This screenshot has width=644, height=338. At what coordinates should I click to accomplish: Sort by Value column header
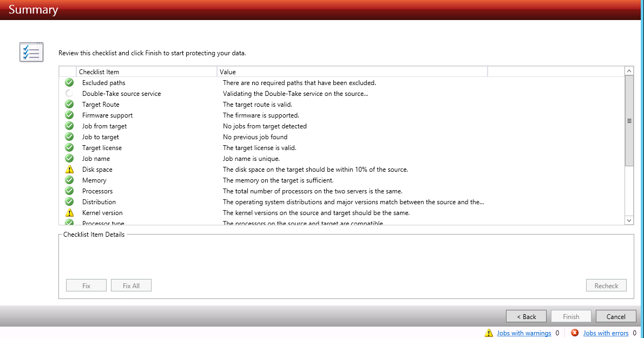[352, 71]
